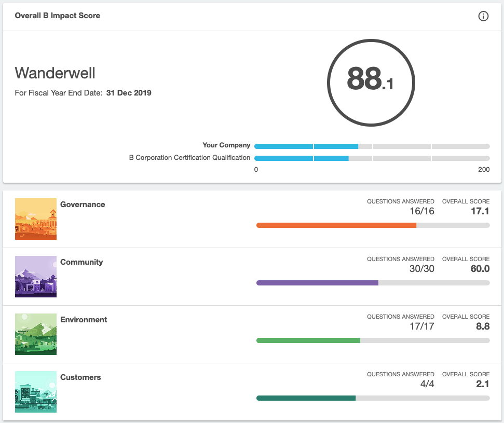Click the purple Community progress bar

coord(317,283)
